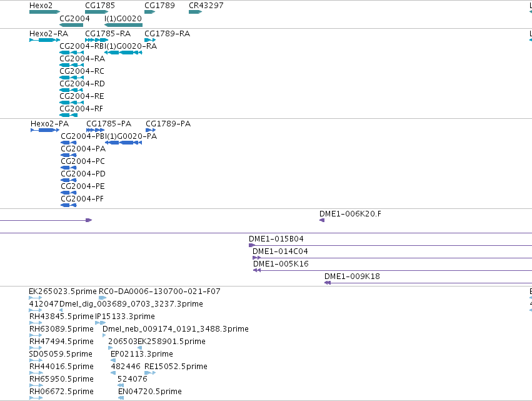The image size is (532, 401).
Task: Select EST RE15052.5prime
Action: 176,367
